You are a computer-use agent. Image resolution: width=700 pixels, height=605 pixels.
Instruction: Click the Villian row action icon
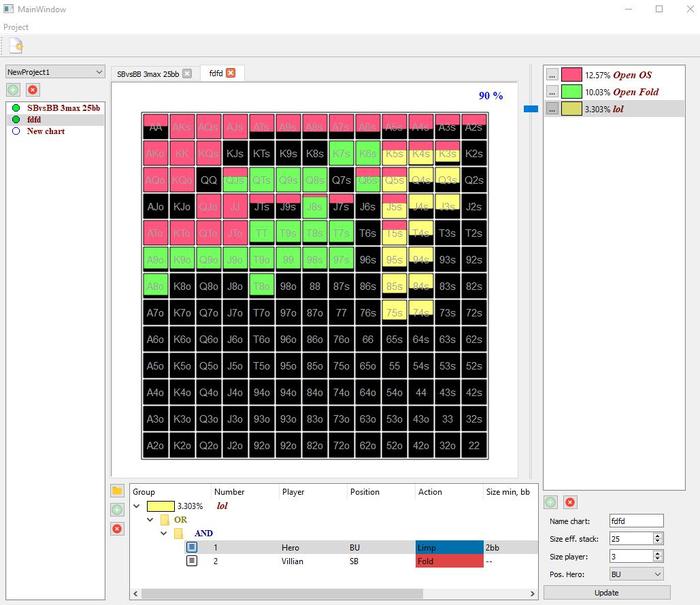[x=192, y=560]
